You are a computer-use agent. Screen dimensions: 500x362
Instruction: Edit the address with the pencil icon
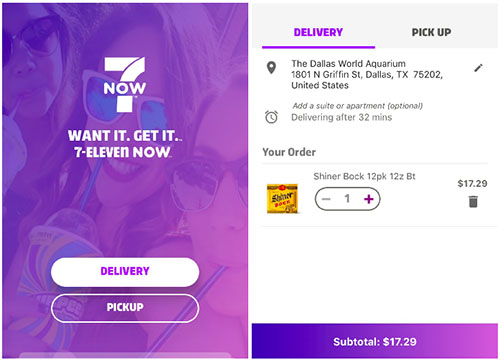pos(478,68)
